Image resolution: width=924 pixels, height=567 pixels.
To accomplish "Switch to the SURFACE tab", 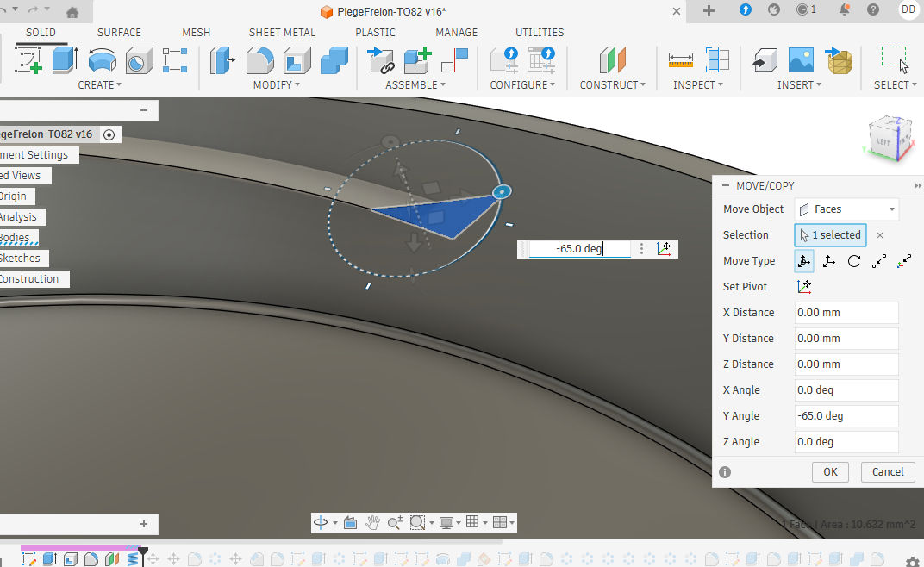I will 119,33.
